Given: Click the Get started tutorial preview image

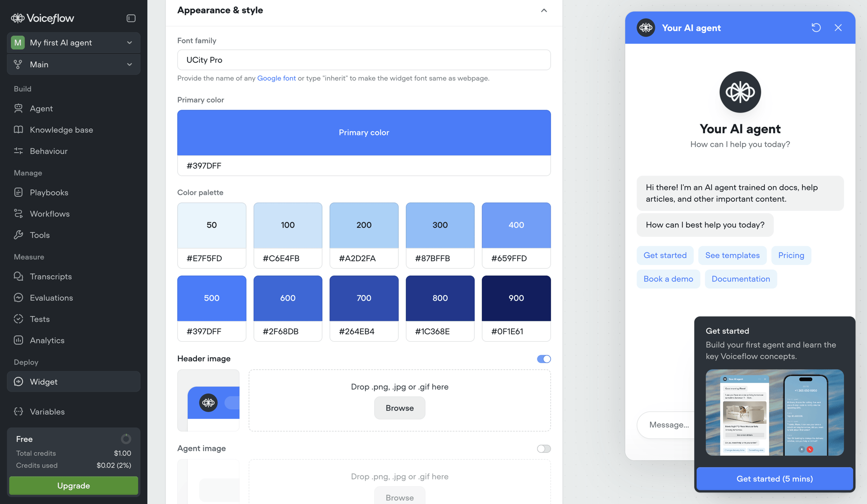Looking at the screenshot, I should (775, 412).
